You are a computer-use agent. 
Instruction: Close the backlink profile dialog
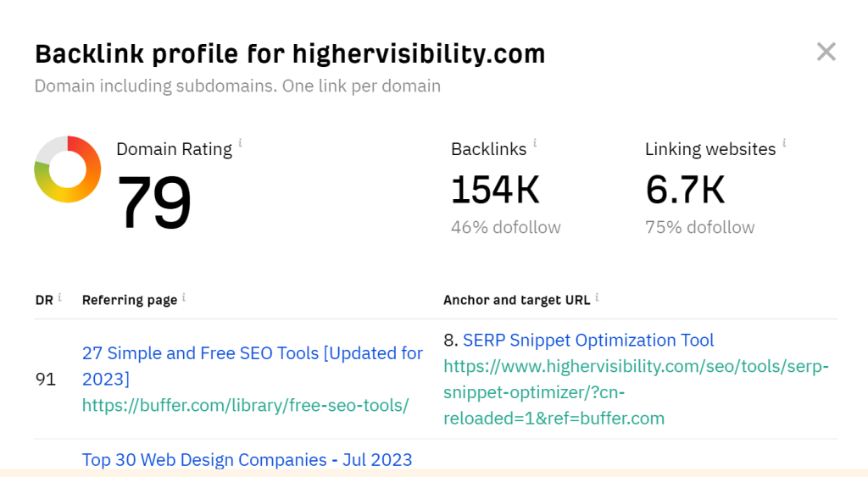(826, 53)
